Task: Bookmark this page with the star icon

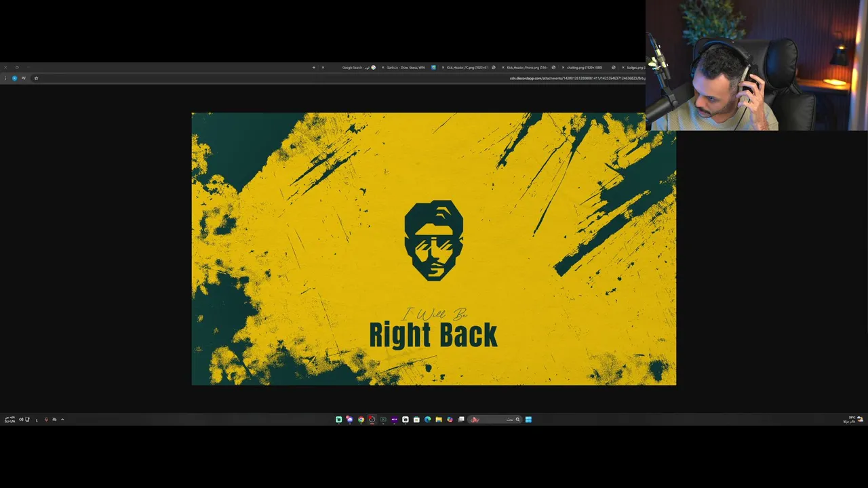Action: [36, 78]
